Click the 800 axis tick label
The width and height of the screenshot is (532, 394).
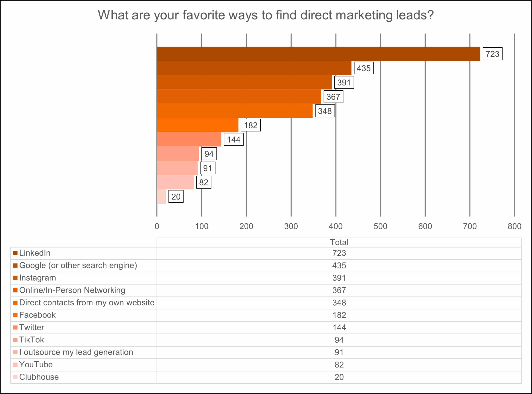[x=514, y=226]
